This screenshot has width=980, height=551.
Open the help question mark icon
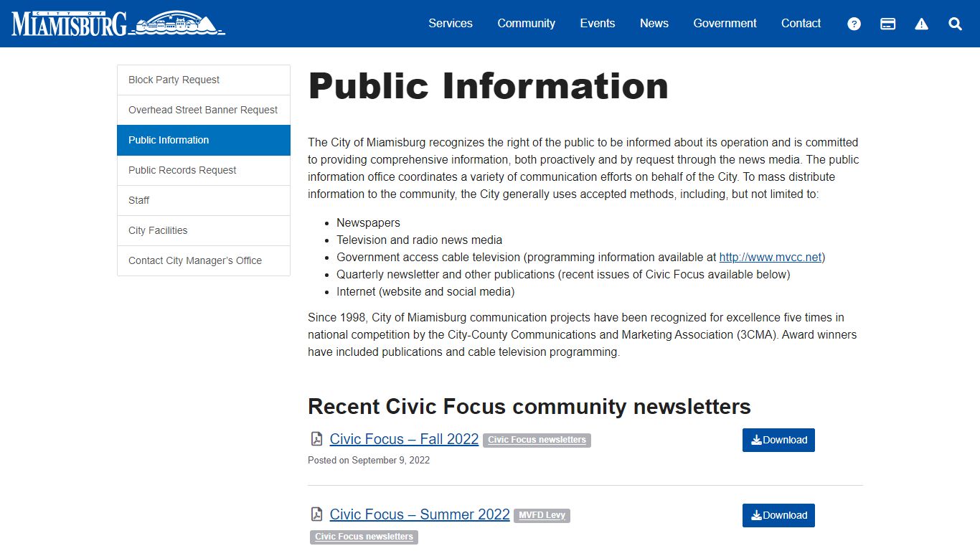[x=854, y=24]
